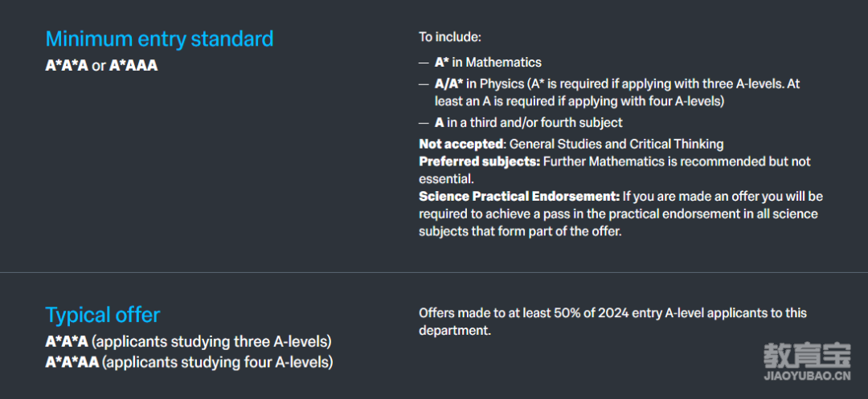
Task: Click the "To include:" label
Action: tap(450, 38)
